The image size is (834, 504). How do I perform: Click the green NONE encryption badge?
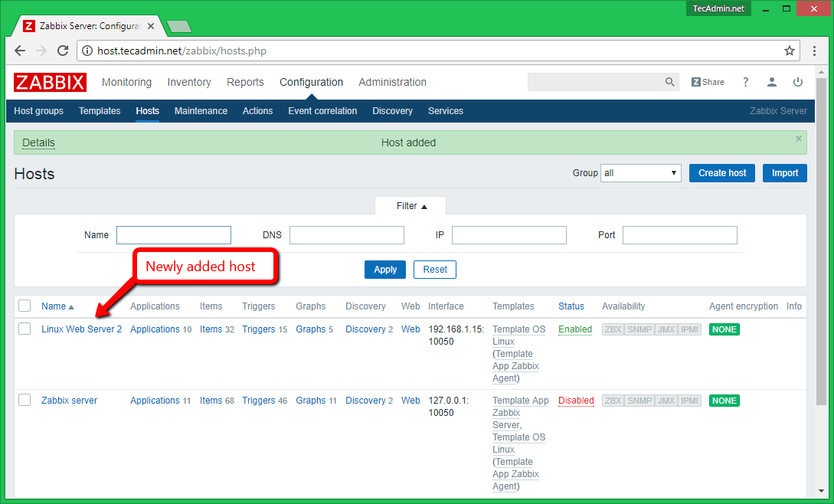coord(724,329)
